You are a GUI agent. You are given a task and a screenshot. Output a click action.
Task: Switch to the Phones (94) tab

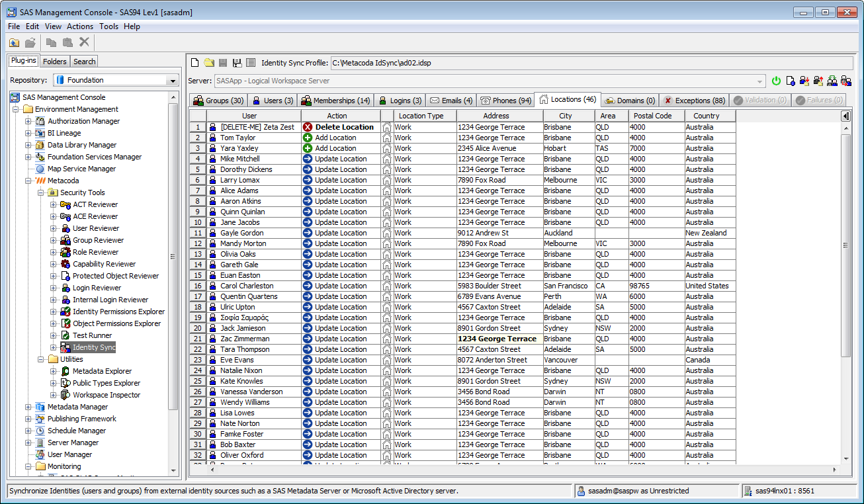505,101
